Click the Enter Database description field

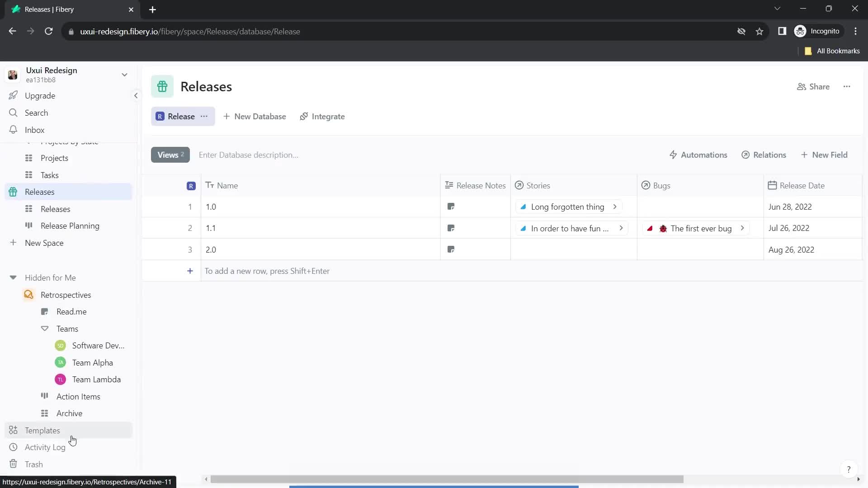249,155
